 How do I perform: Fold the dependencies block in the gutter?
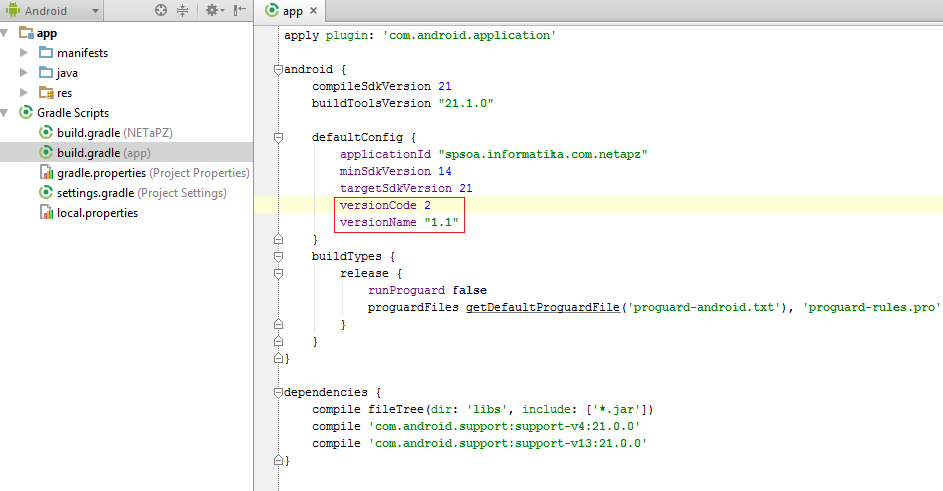pos(278,392)
